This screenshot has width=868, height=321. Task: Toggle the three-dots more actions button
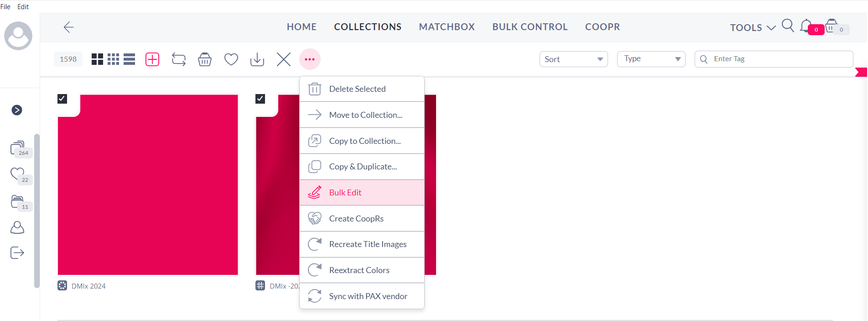point(310,59)
